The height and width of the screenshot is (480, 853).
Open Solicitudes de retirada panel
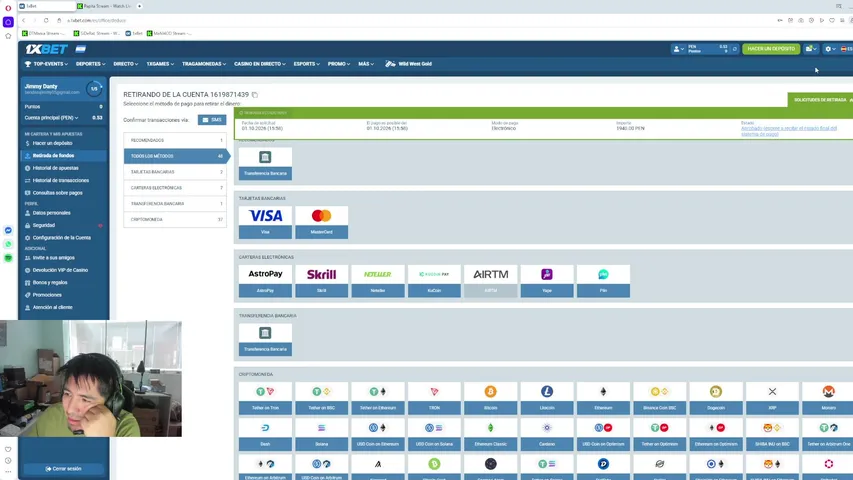coord(820,100)
